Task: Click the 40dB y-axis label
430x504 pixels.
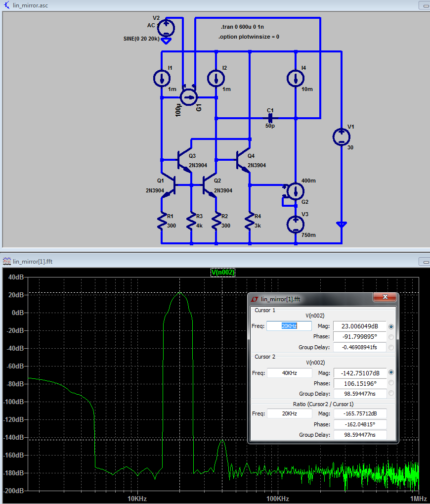Action: coord(16,277)
